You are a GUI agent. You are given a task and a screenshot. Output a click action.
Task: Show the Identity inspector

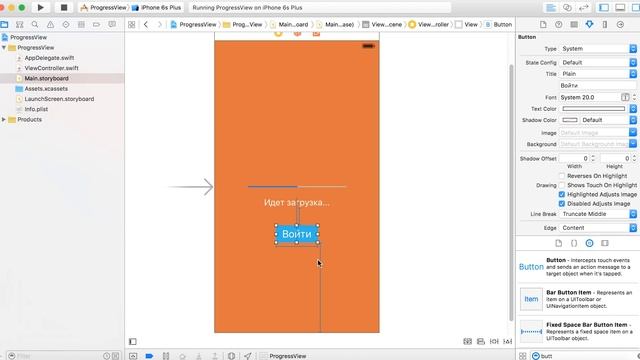[x=574, y=24]
